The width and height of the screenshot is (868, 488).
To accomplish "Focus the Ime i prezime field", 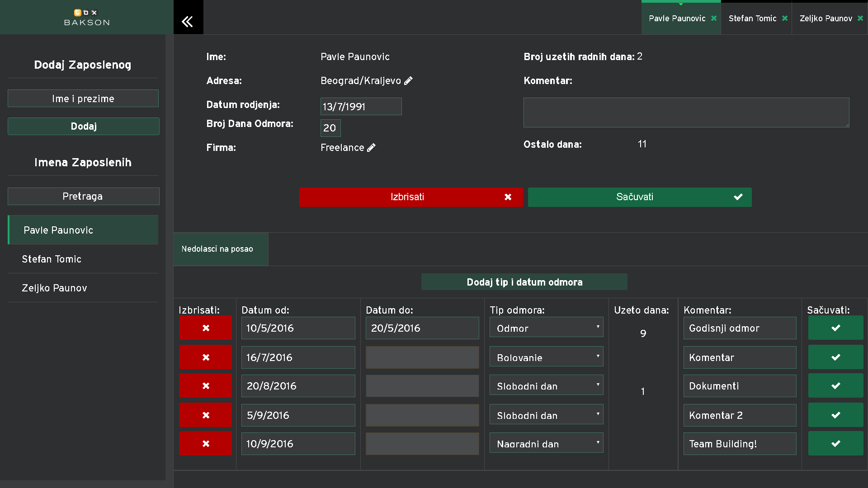I will (83, 99).
